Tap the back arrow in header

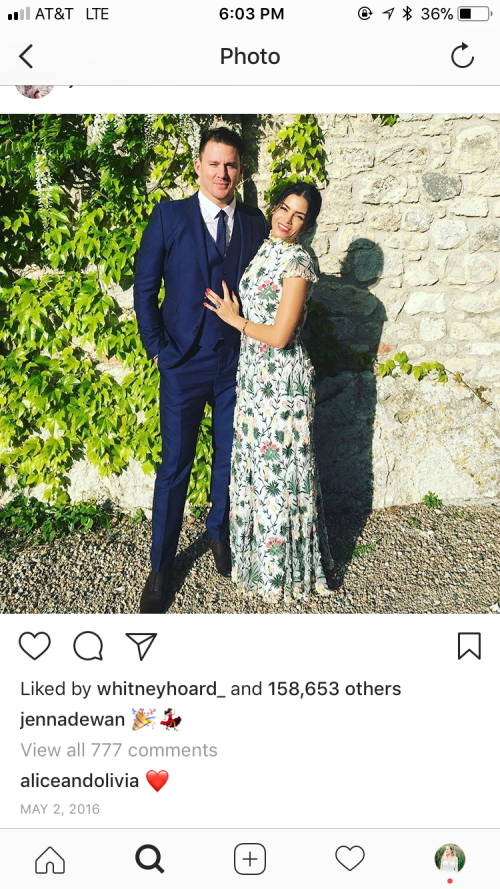[x=26, y=57]
